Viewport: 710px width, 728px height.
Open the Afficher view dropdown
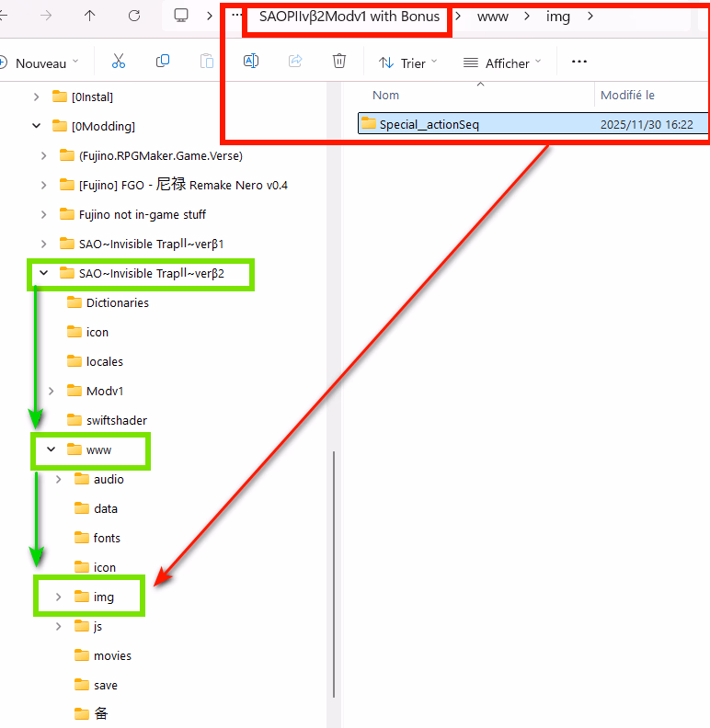click(x=502, y=63)
